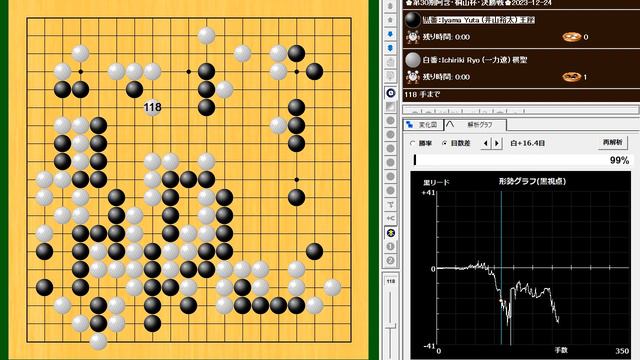Step forward with the right arrow button
Screen dimensions: 640x360
click(x=497, y=143)
